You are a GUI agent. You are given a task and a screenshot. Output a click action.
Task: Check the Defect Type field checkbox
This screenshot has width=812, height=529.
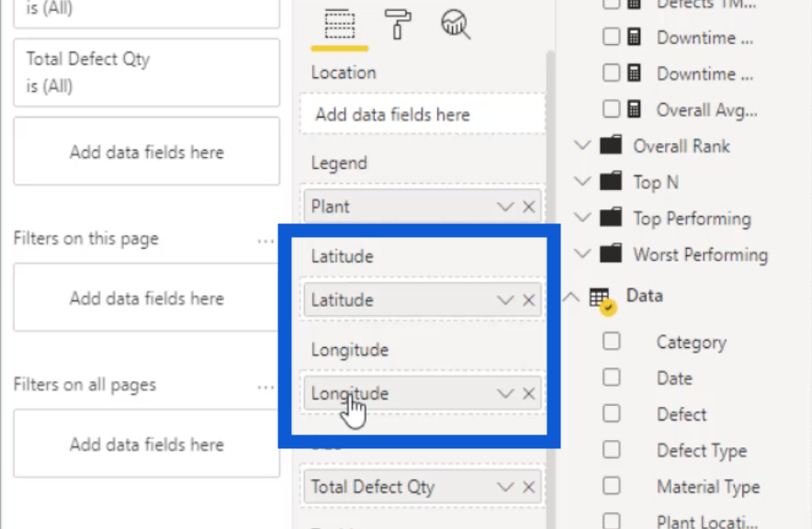click(611, 450)
